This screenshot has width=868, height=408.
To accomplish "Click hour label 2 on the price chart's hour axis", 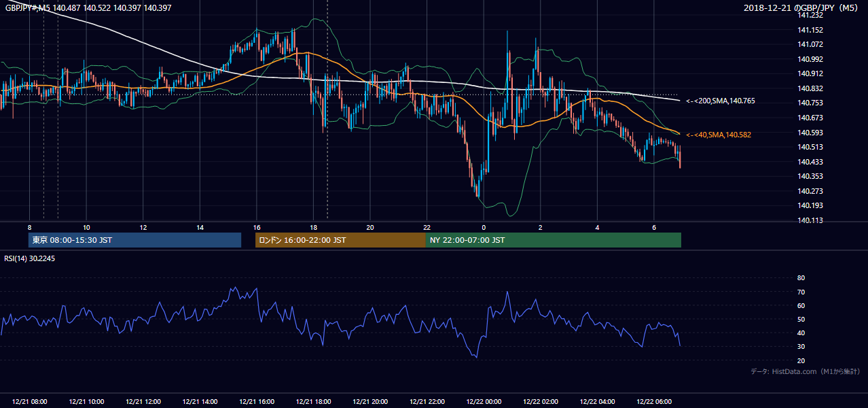I will tap(541, 227).
